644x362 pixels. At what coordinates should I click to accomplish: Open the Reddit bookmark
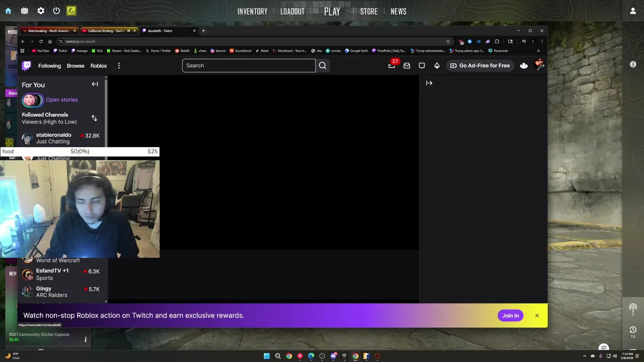(x=182, y=51)
